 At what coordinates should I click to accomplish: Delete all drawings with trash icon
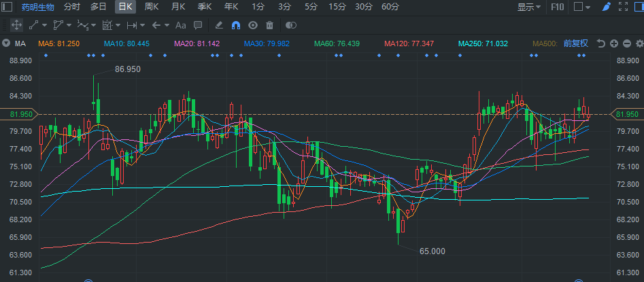point(269,25)
